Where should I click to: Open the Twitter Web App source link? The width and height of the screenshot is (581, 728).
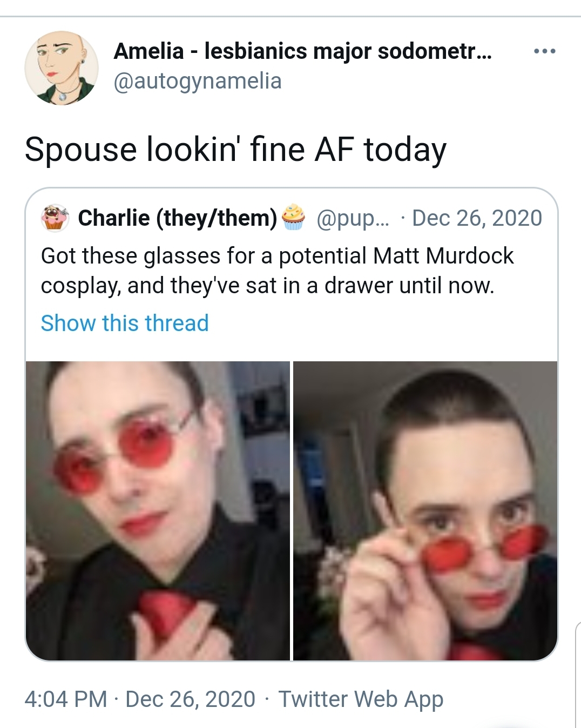point(361,699)
